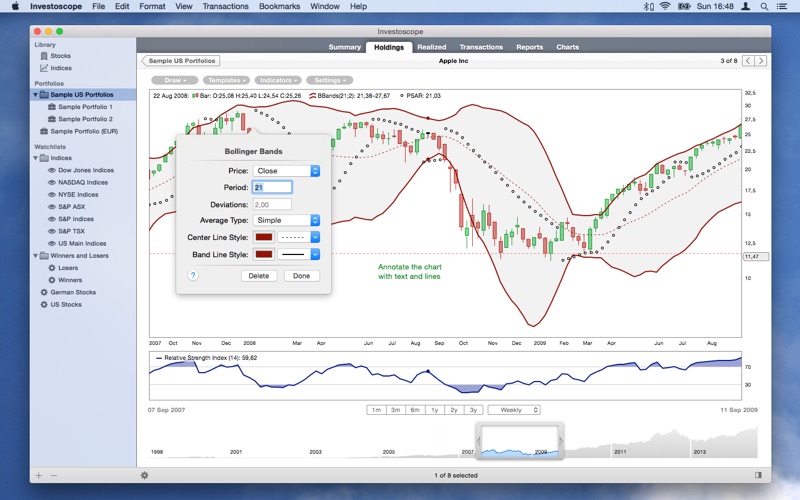Viewport: 800px width, 500px height.
Task: Open German Stocks smart list
Action: pos(68,292)
